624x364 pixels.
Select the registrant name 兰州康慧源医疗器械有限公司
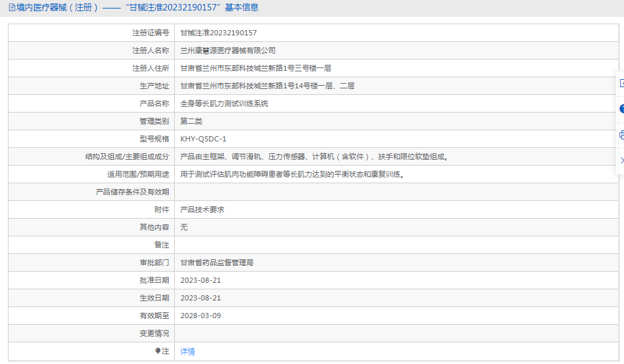(228, 50)
